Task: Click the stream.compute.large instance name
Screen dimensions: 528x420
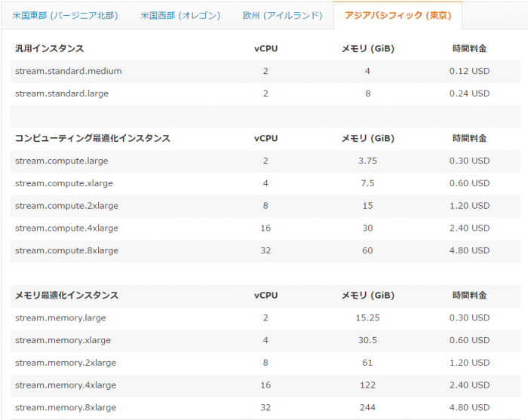Action: [x=62, y=161]
